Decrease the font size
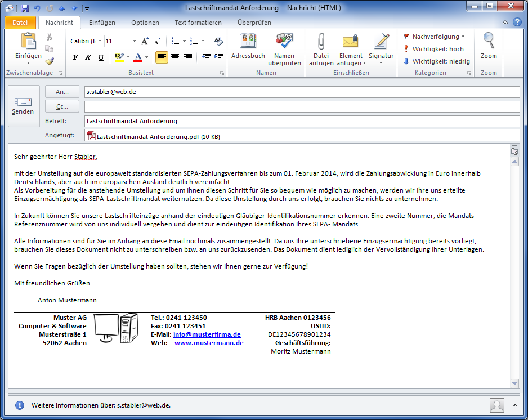Viewport: 528px width, 420px height. (157, 41)
